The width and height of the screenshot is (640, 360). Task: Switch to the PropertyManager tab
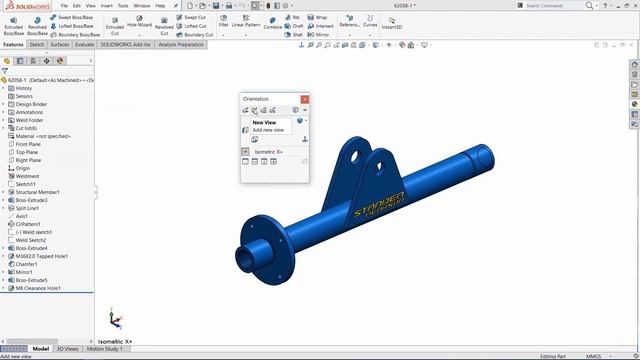pyautogui.click(x=20, y=61)
